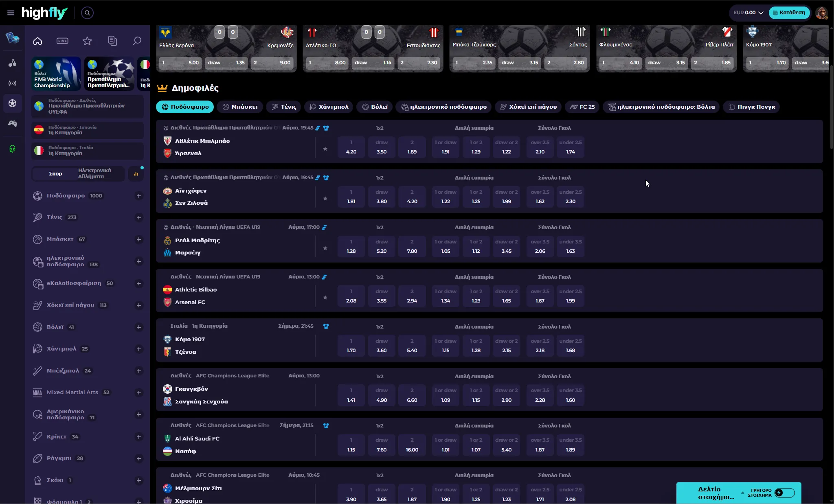Open Ιταλία 1η Κατηγορία league link
This screenshot has width=834, height=504.
88,151
